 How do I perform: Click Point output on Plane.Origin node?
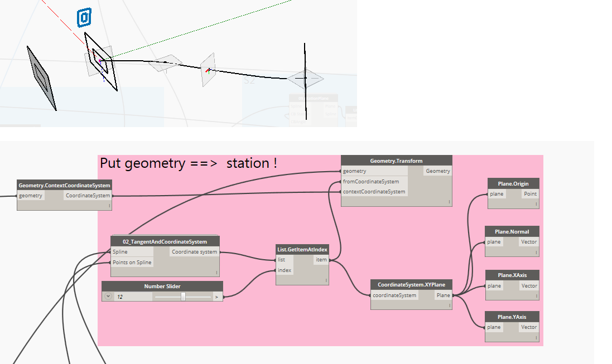point(530,194)
